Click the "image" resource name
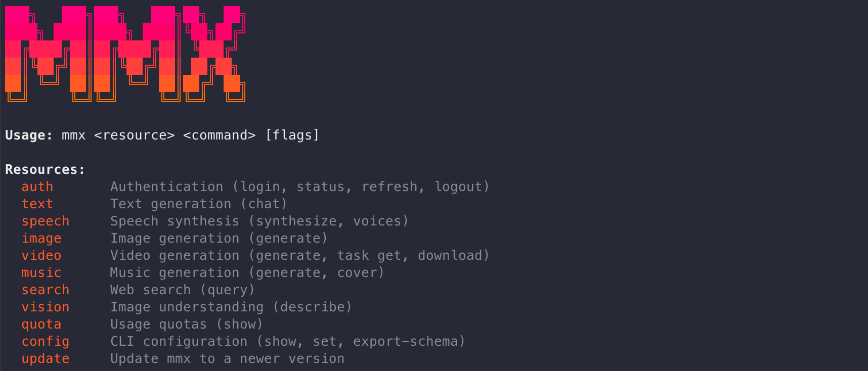This screenshot has height=371, width=868. (41, 239)
